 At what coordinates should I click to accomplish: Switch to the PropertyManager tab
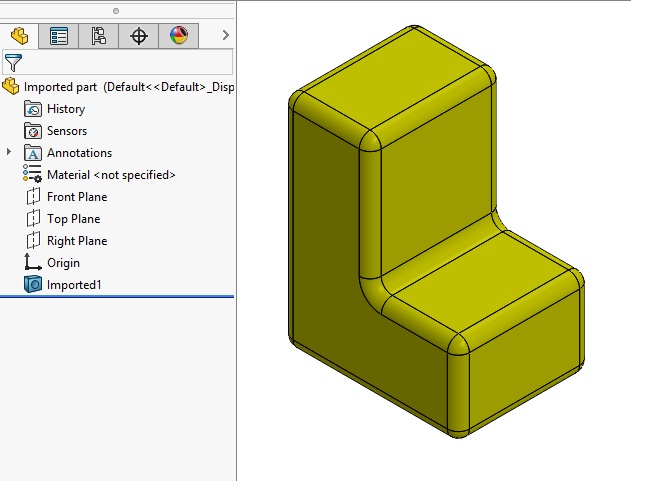click(59, 36)
